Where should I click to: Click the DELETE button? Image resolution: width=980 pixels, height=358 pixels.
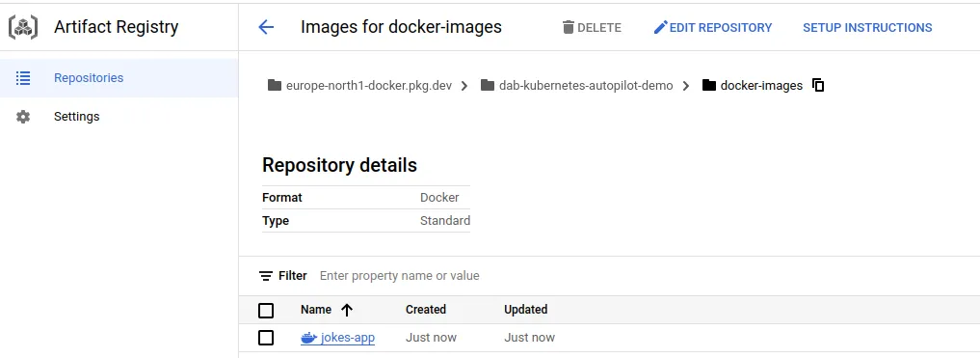[x=592, y=28]
